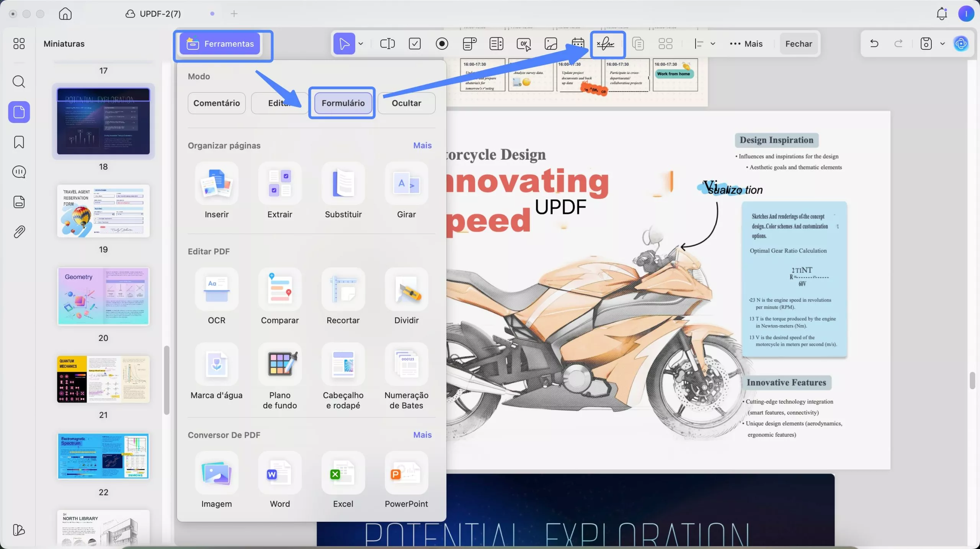
Task: Open user profile avatar
Action: (x=966, y=14)
